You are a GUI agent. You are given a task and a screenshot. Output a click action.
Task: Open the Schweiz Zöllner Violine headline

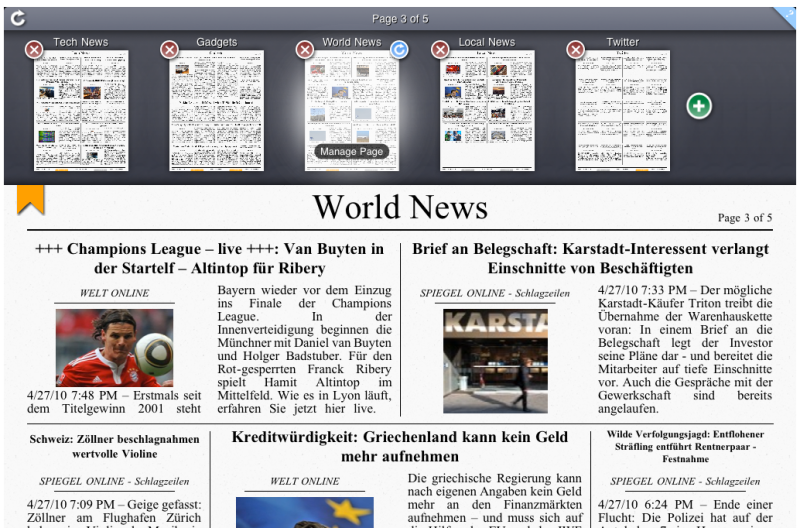[114, 446]
